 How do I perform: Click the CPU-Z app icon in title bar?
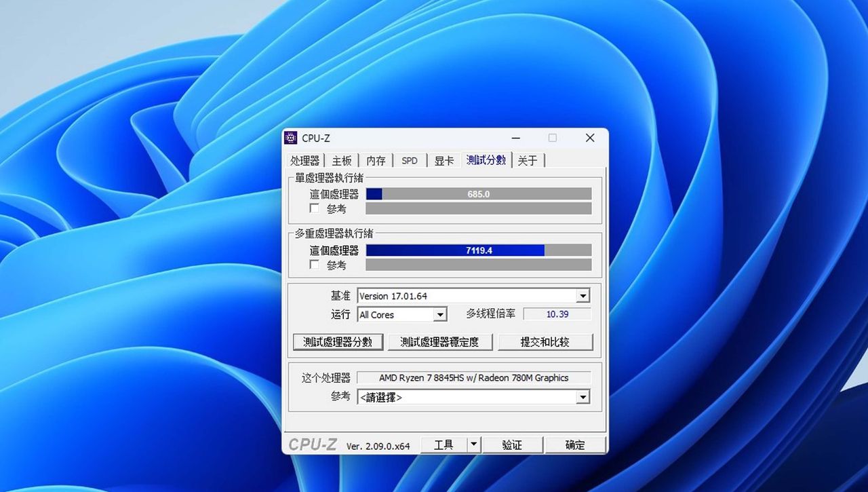coord(290,138)
